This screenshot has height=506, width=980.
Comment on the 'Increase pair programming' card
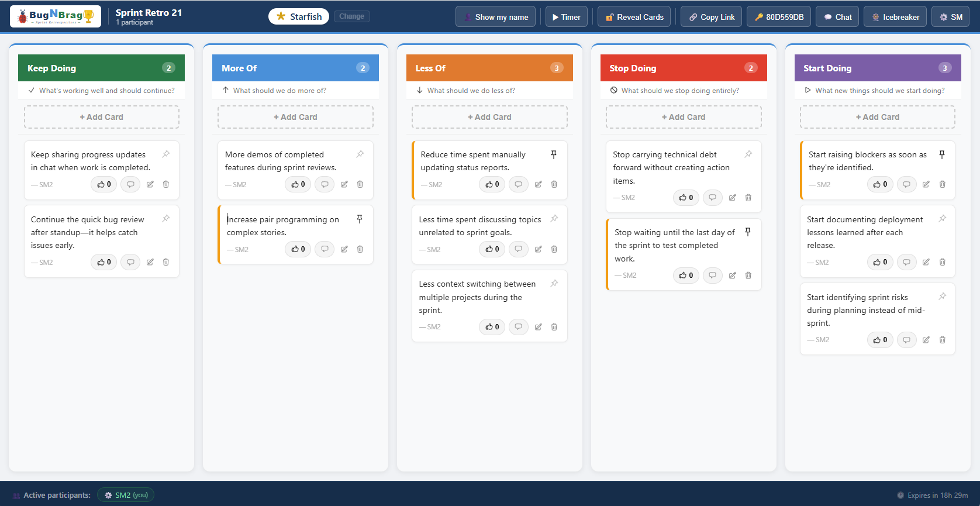pos(325,249)
